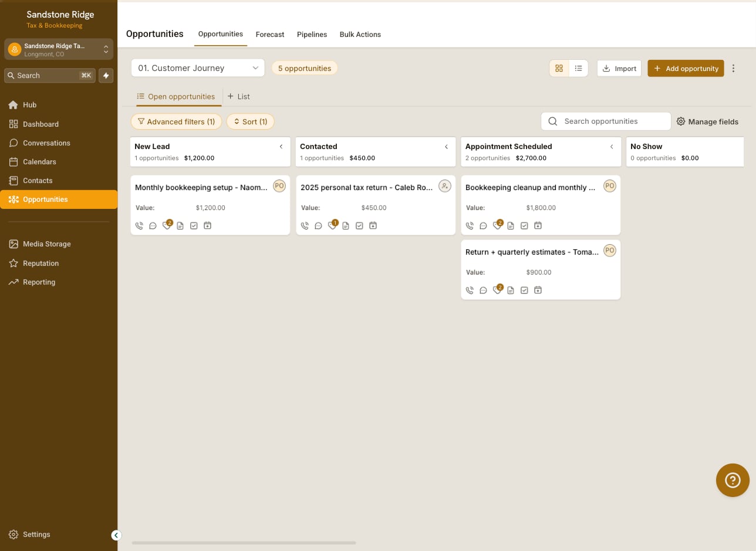Viewport: 756px width, 551px height.
Task: Add a new List view tab
Action: (x=239, y=96)
